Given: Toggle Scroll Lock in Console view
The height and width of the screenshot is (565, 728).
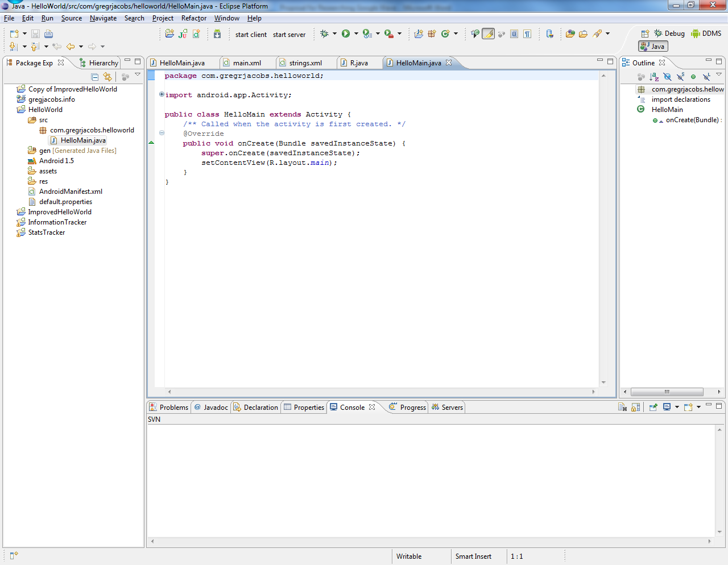Looking at the screenshot, I should [x=636, y=407].
